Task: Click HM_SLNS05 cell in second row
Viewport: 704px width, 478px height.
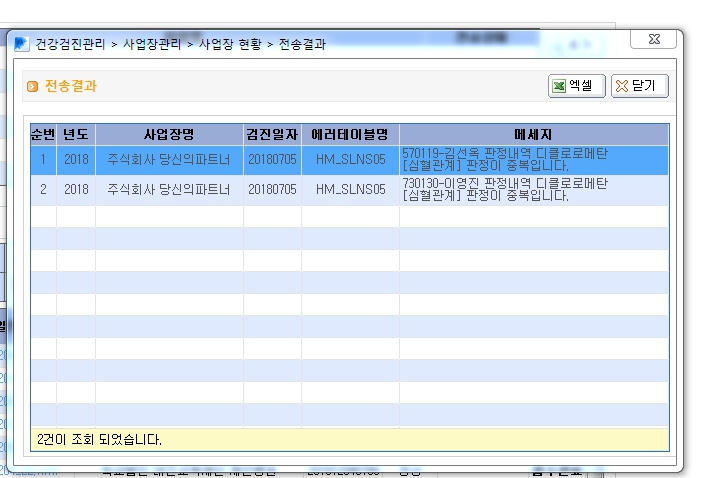Action: coord(350,190)
